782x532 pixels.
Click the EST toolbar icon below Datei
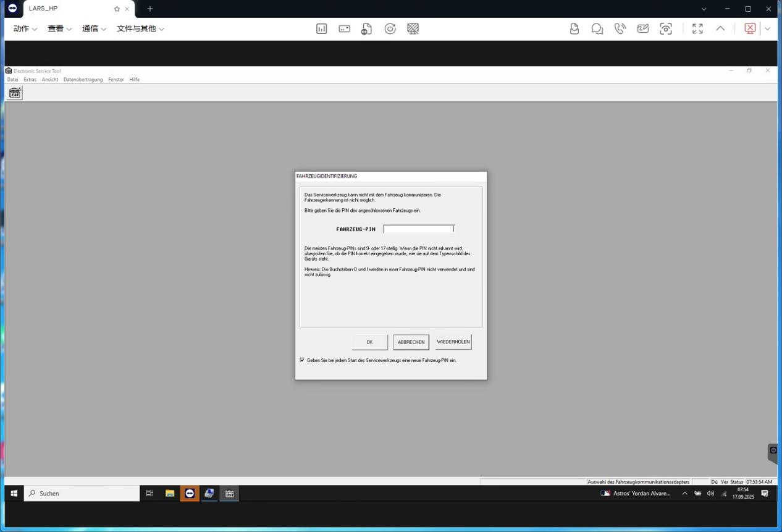(15, 93)
